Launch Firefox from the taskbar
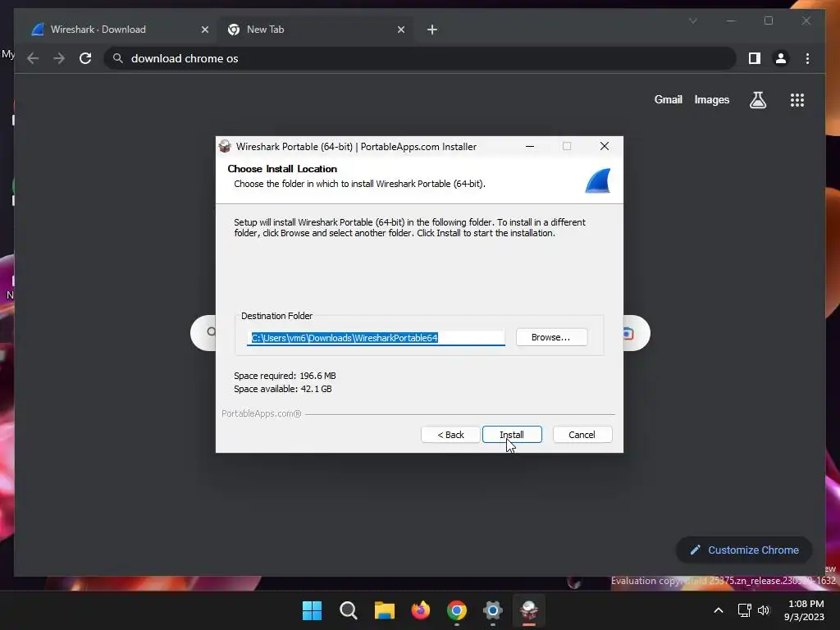 (421, 610)
